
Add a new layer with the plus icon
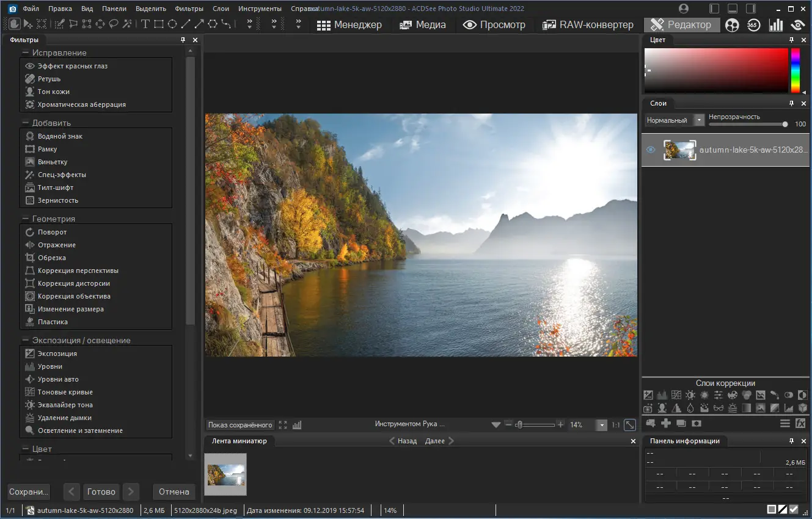click(665, 423)
